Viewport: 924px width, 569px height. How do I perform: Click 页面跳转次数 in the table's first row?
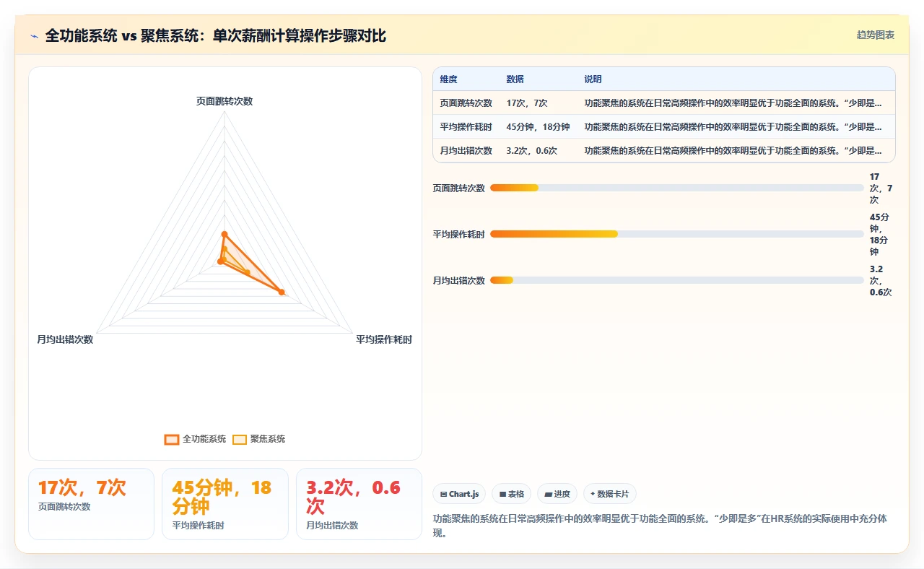(466, 103)
